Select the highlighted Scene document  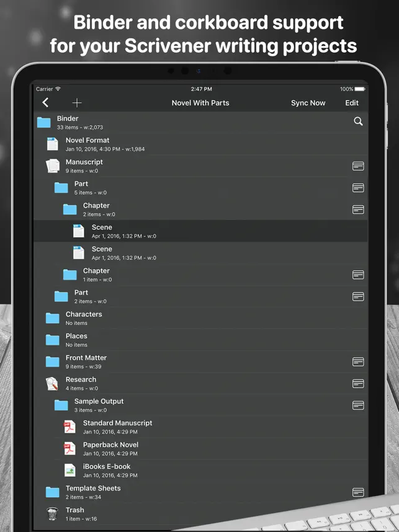[200, 231]
